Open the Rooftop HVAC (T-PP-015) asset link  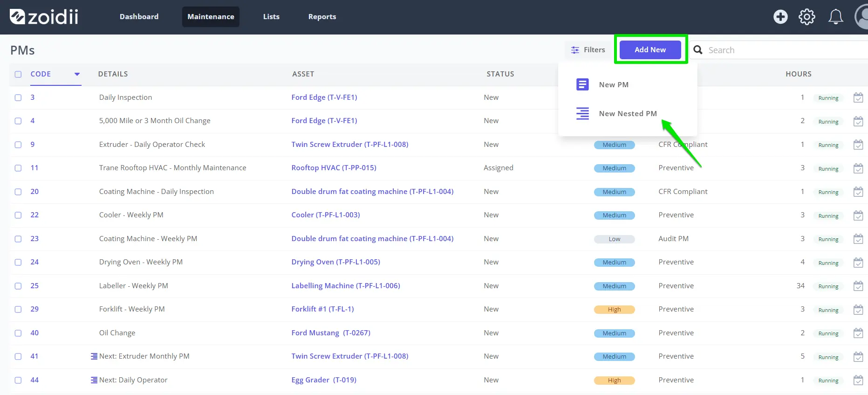334,168
